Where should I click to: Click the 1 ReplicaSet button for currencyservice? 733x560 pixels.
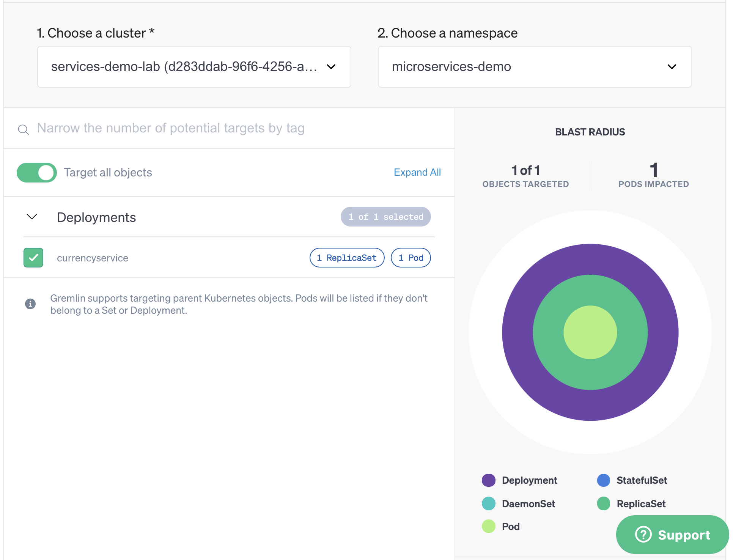[x=346, y=258]
